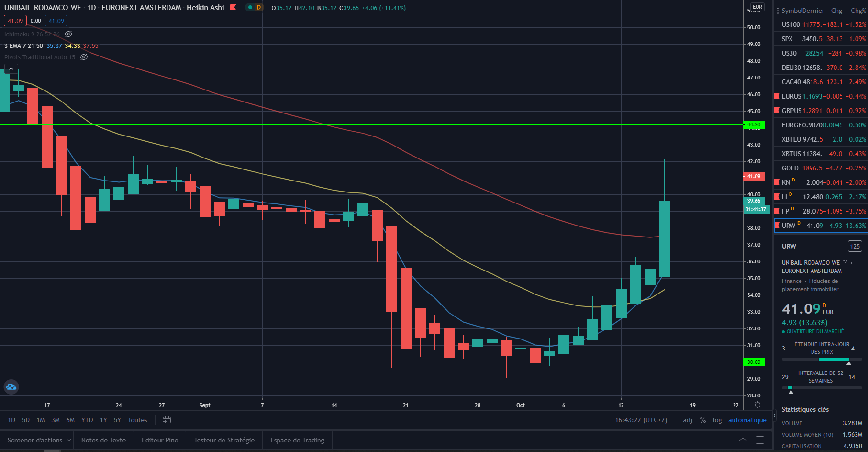This screenshot has height=452, width=868.
Task: Maximize the bottom panel
Action: click(760, 440)
